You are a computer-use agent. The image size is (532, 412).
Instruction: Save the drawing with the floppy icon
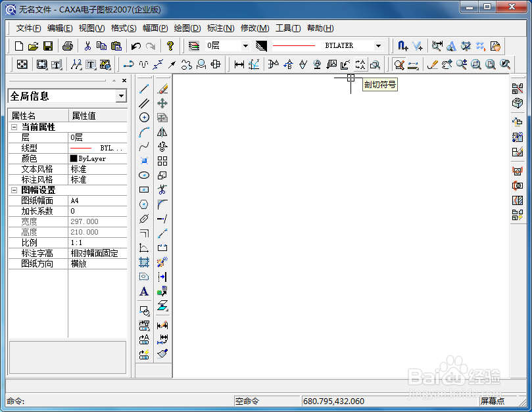coord(48,46)
